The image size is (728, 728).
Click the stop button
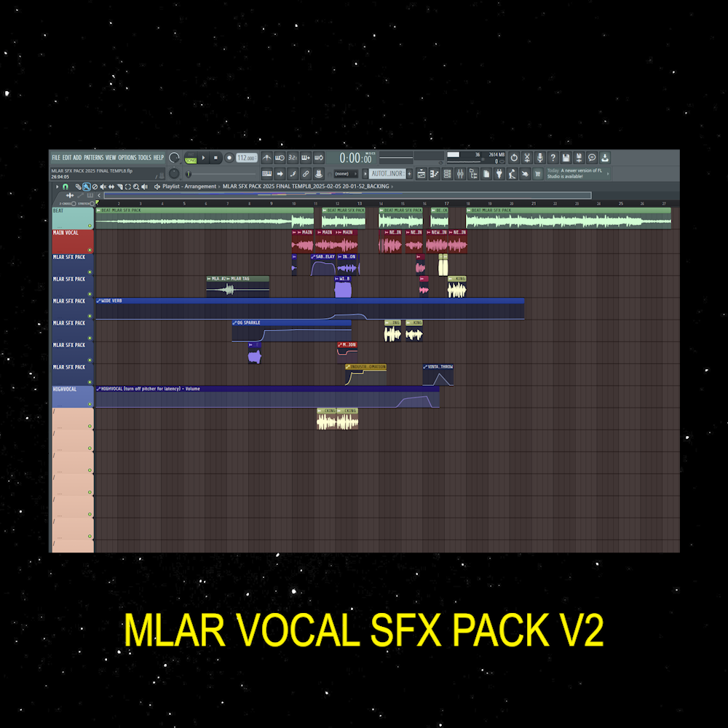point(215,158)
